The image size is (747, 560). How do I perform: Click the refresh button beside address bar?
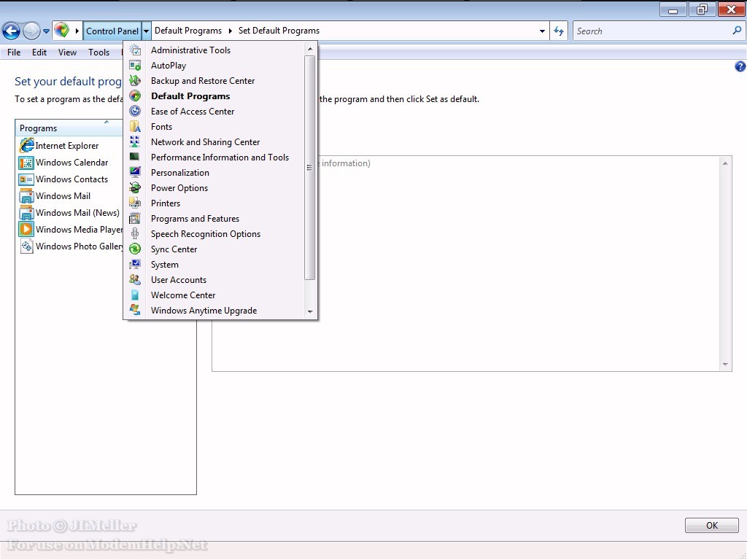[559, 31]
